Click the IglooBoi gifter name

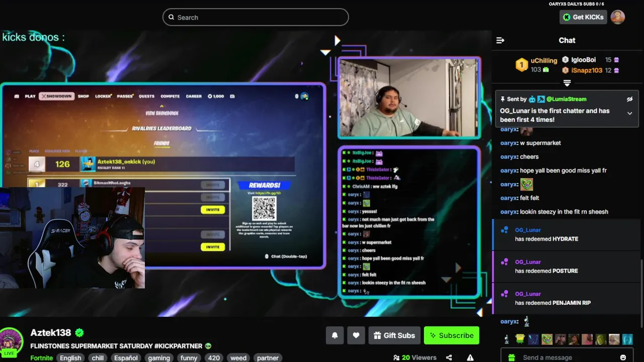(x=584, y=60)
